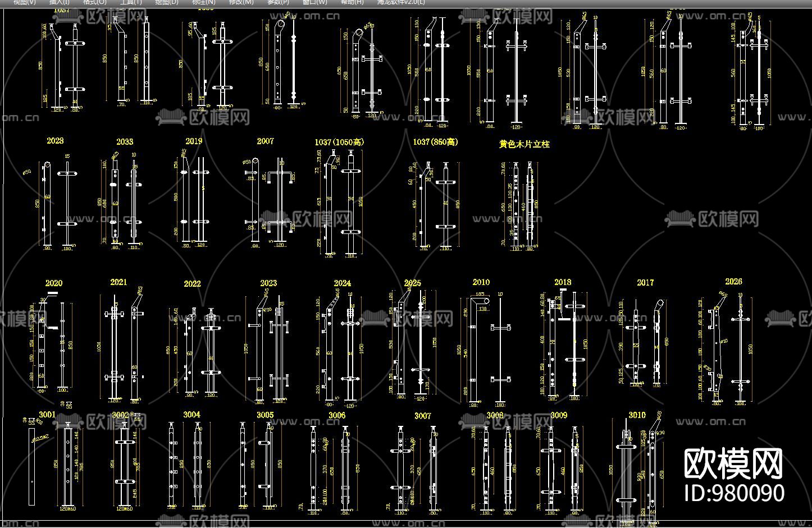This screenshot has height=528, width=812.
Task: Pick the post drawing under label 2021
Action: coord(120,346)
